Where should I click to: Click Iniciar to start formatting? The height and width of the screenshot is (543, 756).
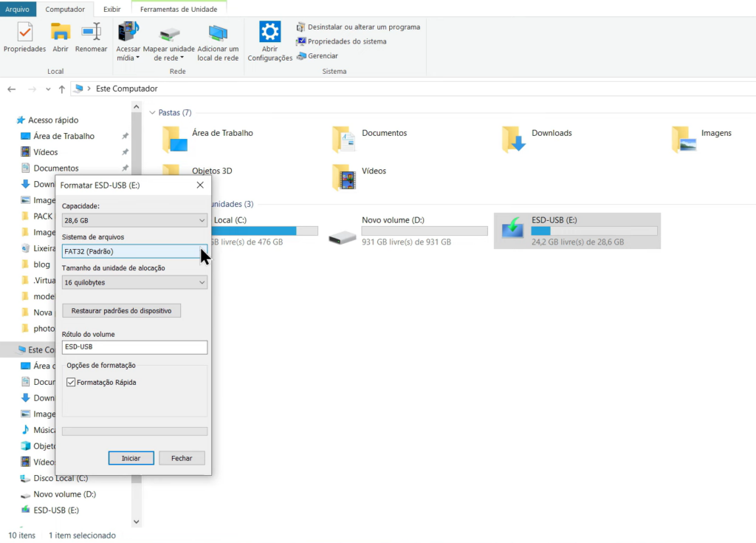131,457
